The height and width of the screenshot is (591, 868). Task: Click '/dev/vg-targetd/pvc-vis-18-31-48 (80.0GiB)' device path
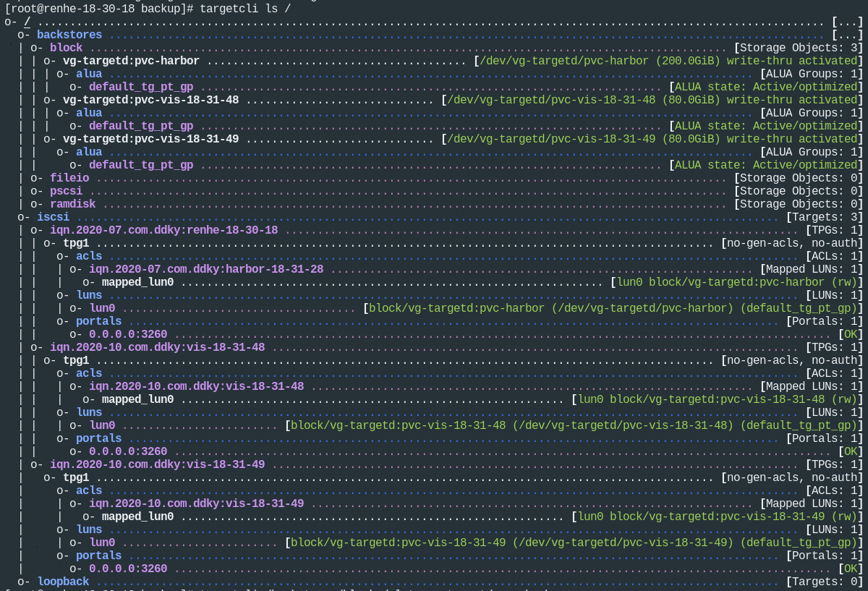click(583, 100)
